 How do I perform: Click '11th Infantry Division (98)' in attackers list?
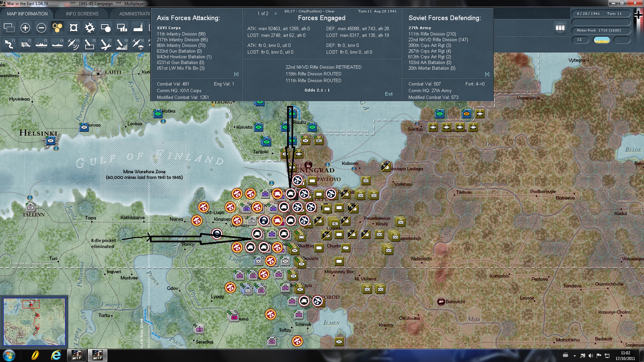pyautogui.click(x=181, y=34)
